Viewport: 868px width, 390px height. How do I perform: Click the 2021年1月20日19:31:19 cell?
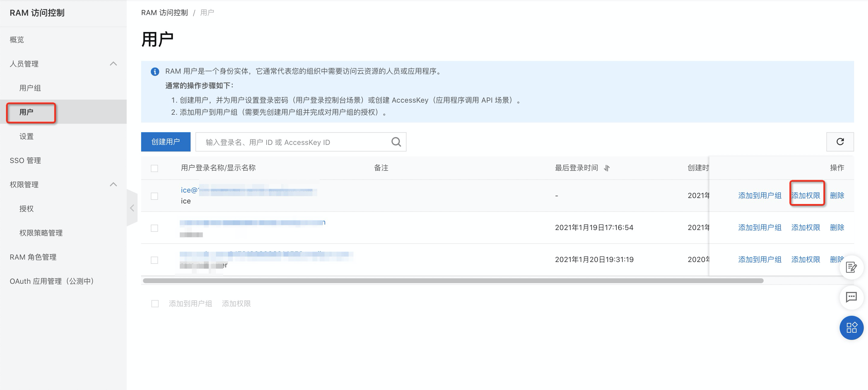(x=594, y=260)
